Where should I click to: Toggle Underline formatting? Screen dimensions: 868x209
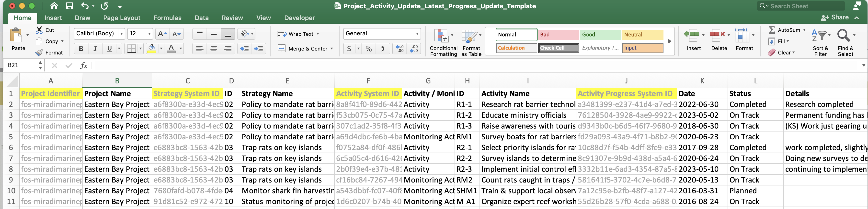click(x=109, y=49)
